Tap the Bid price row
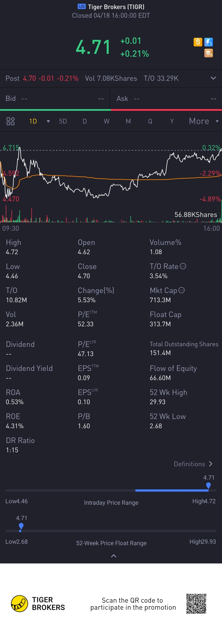222x644 pixels. [55, 98]
